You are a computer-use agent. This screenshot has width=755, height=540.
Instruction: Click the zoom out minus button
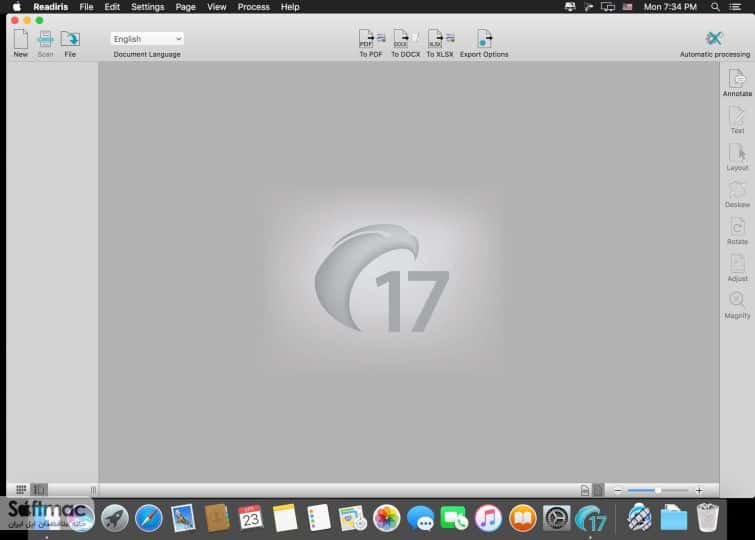click(x=618, y=490)
